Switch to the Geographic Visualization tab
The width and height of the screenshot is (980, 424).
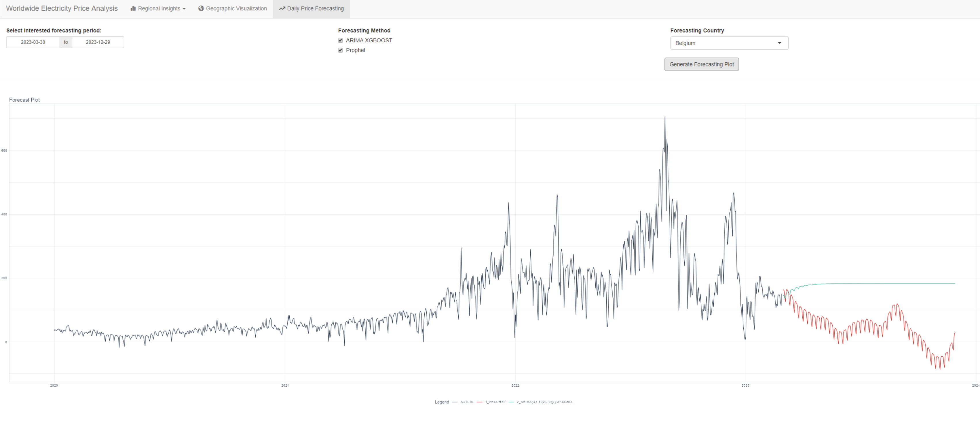tap(232, 8)
